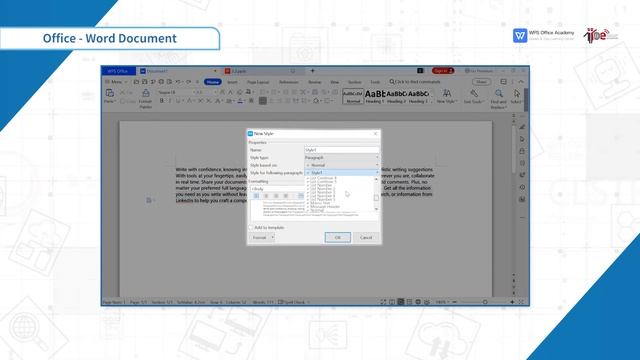Click the search commands magnifier icon
This screenshot has height=360, width=640.
392,82
